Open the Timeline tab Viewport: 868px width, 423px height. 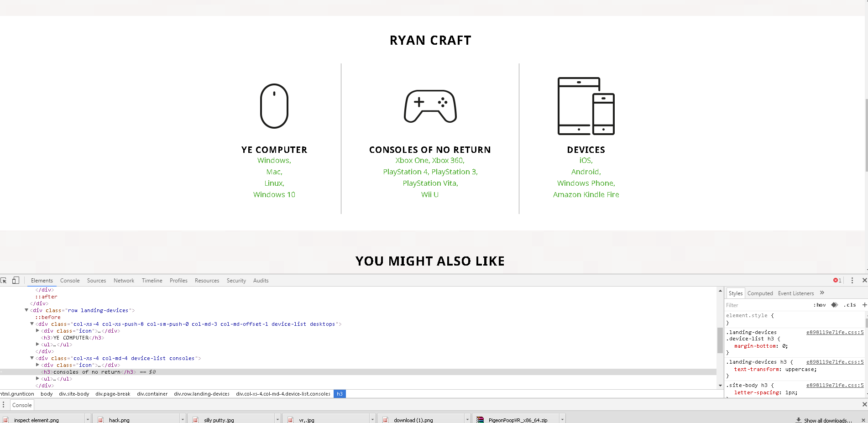point(152,281)
